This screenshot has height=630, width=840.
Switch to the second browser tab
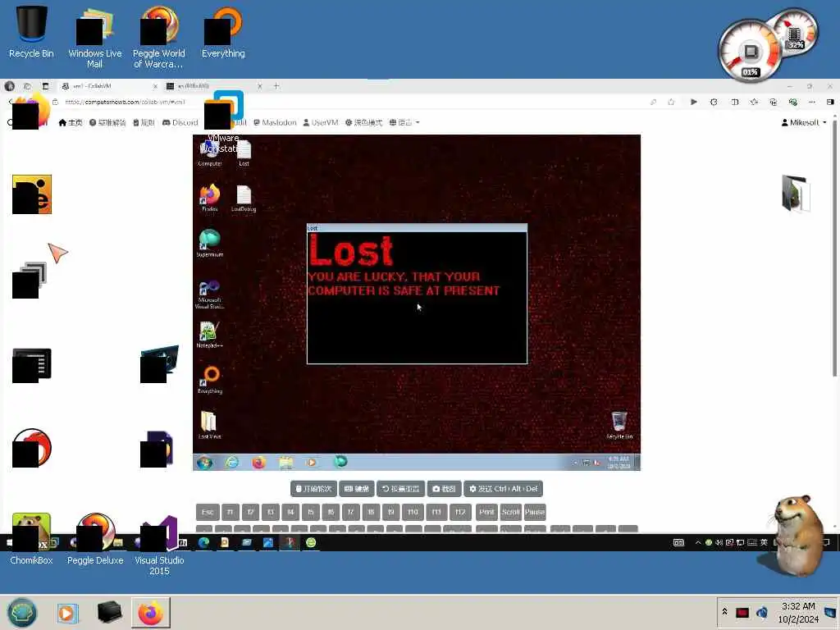pyautogui.click(x=213, y=86)
